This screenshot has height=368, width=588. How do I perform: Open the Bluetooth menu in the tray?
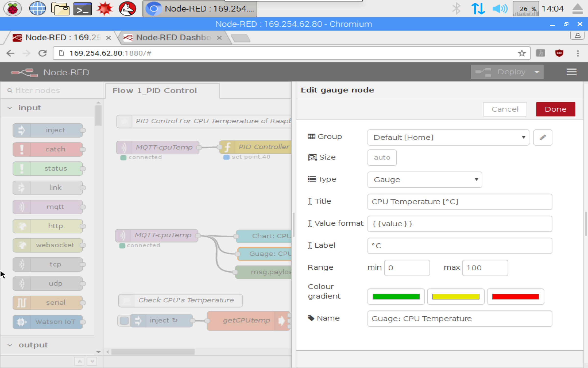(x=456, y=8)
